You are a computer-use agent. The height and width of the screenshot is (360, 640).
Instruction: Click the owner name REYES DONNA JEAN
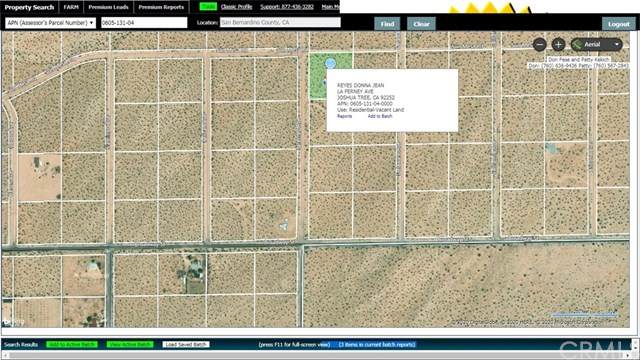tap(360, 85)
